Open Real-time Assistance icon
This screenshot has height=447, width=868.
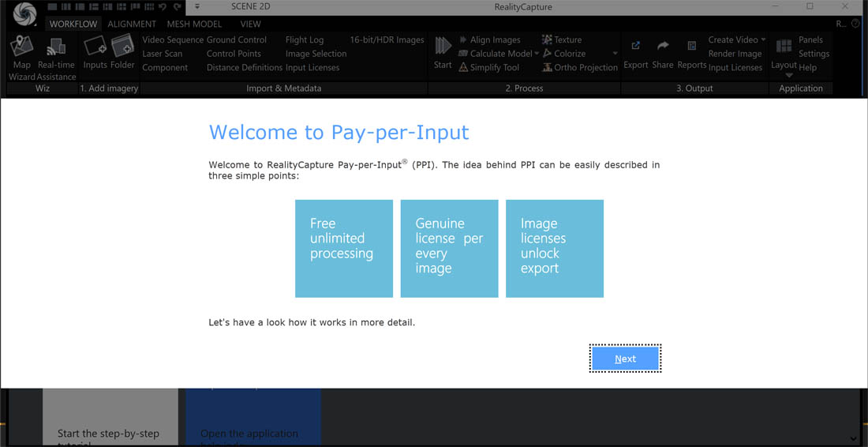(57, 47)
